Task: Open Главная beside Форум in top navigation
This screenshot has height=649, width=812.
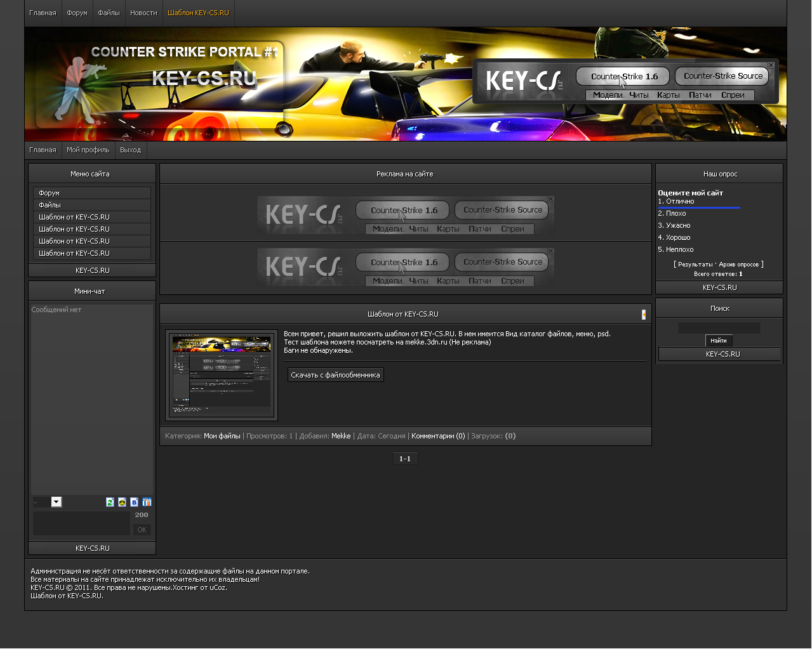Action: point(43,13)
